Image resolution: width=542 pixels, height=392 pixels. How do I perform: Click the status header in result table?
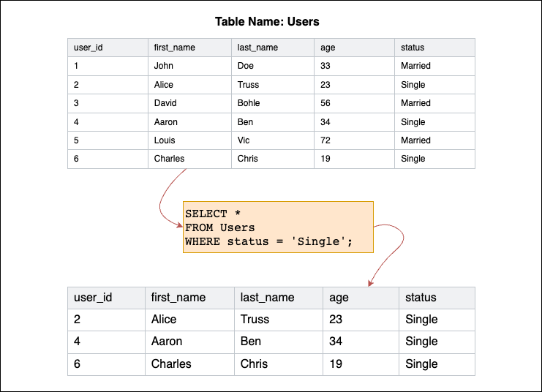point(421,298)
